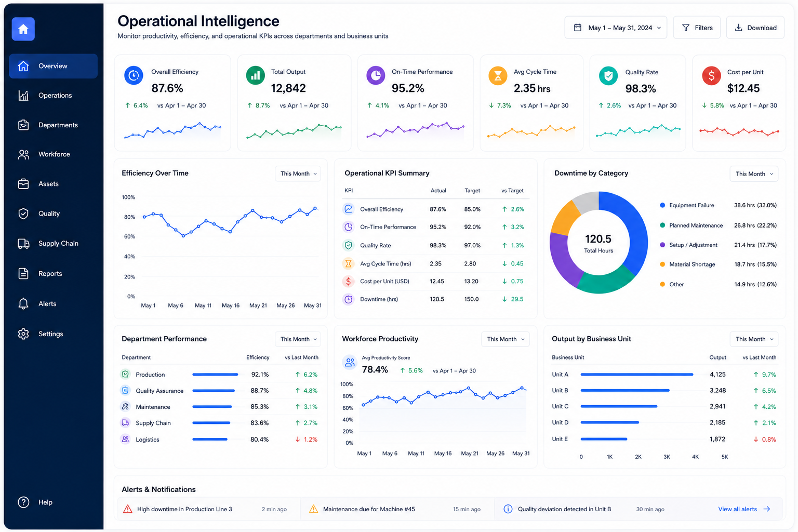The image size is (798, 532).
Task: Click the Quality Rate green shield icon
Action: [608, 76]
